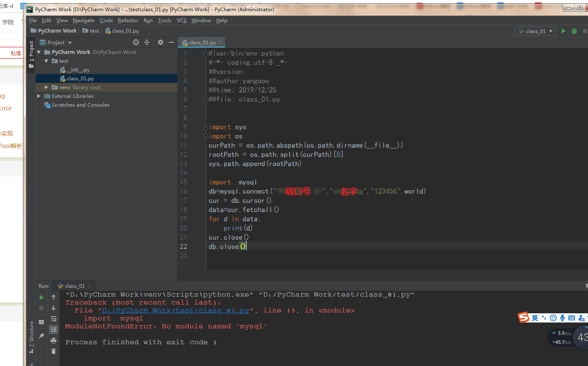Viewport: 588px width, 366px height.
Task: Collapse the test folder node
Action: (x=46, y=61)
